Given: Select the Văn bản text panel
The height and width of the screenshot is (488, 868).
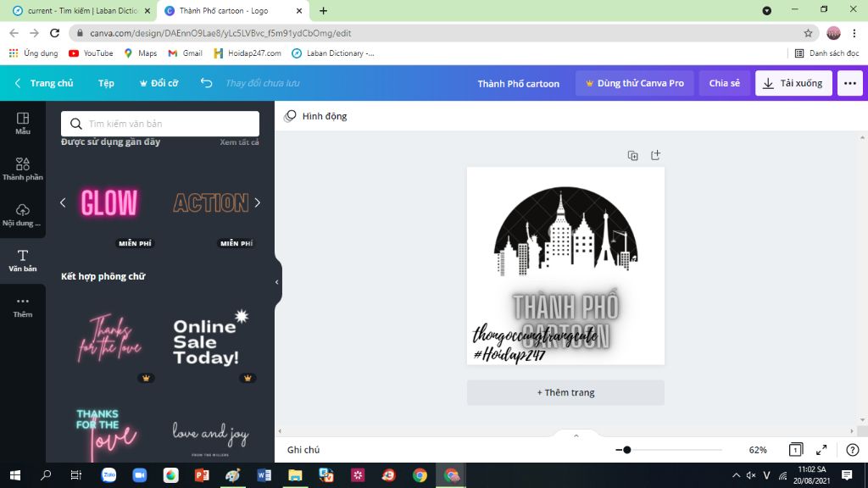Looking at the screenshot, I should click(x=23, y=261).
